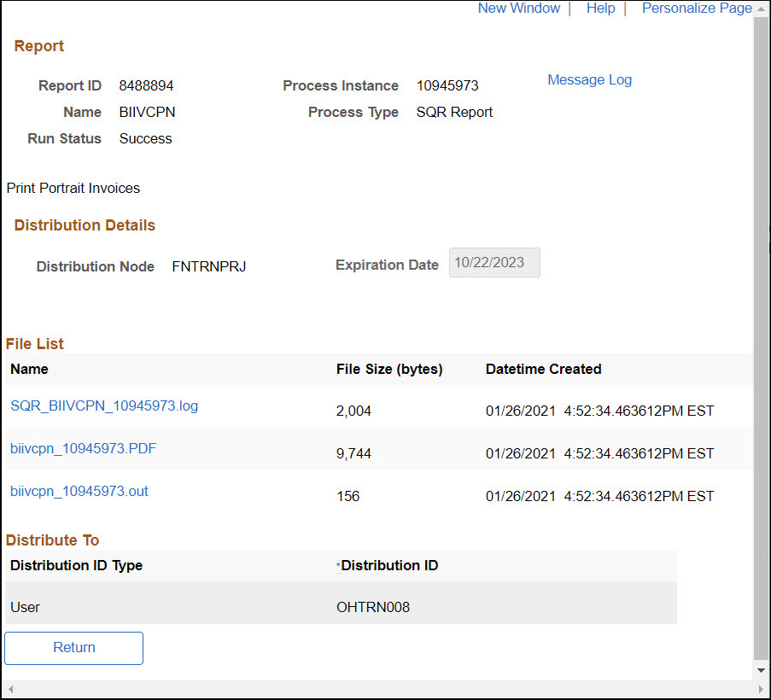Click the OHTRN008 distribution ID value
Screen dimensions: 771x700
[373, 608]
